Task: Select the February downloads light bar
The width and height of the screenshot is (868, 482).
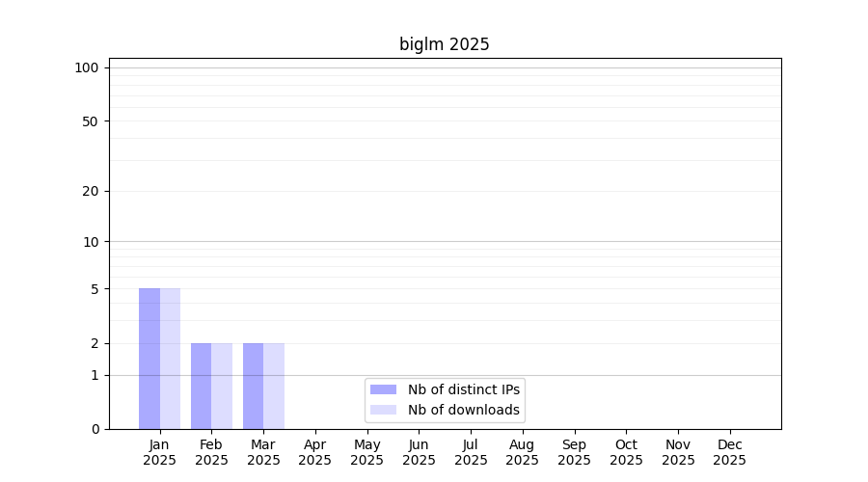Action: point(222,386)
